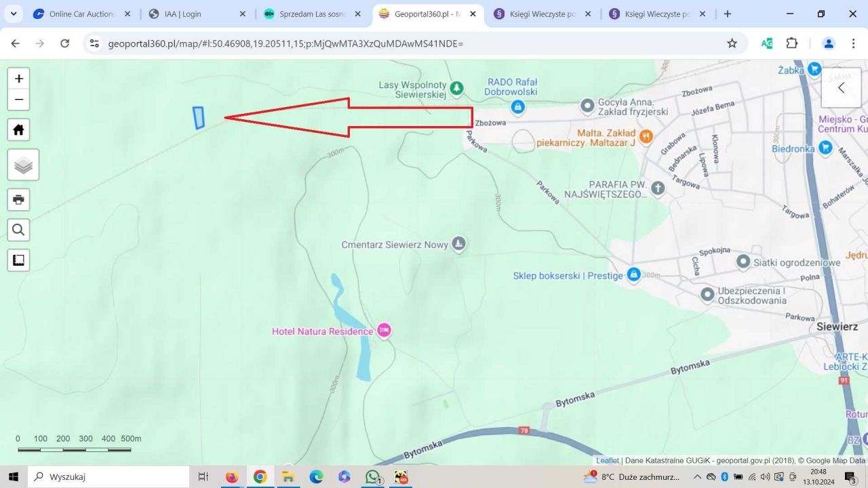The width and height of the screenshot is (868, 488).
Task: Open Task View on taskbar
Action: 203,476
